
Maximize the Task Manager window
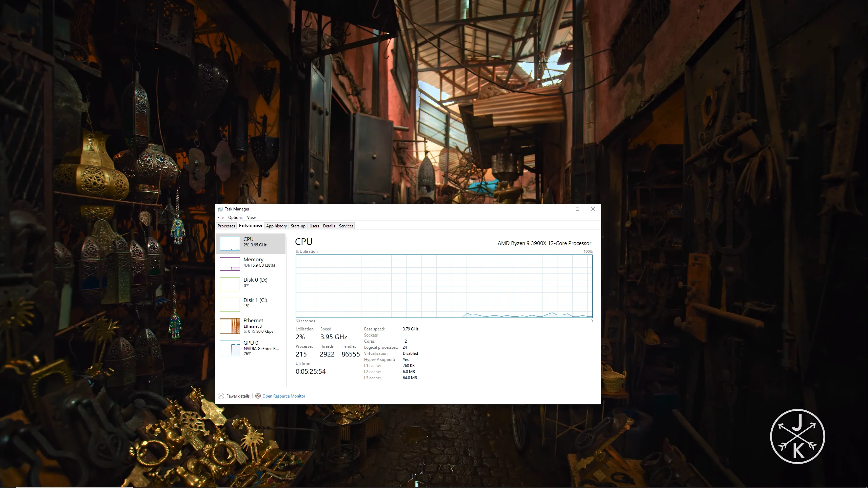577,209
